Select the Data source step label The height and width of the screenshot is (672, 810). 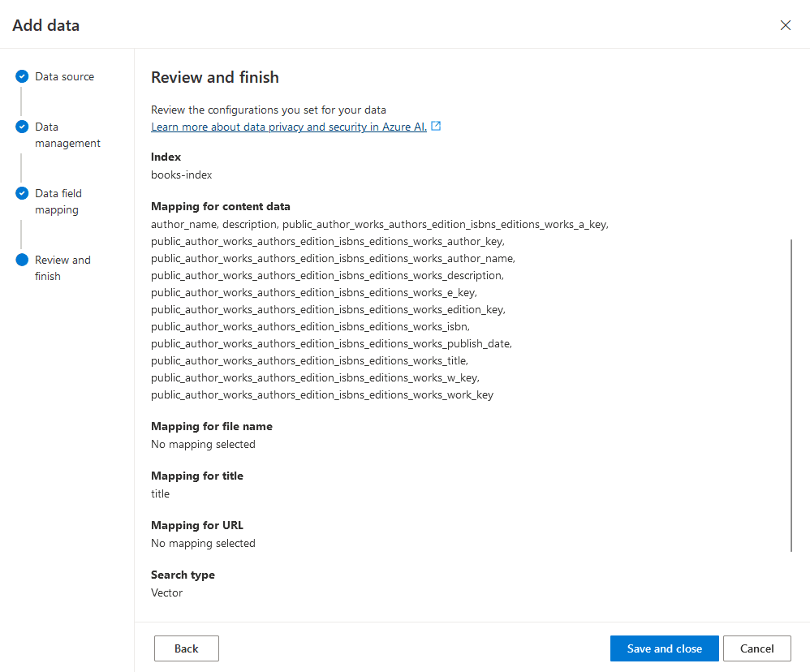click(65, 76)
